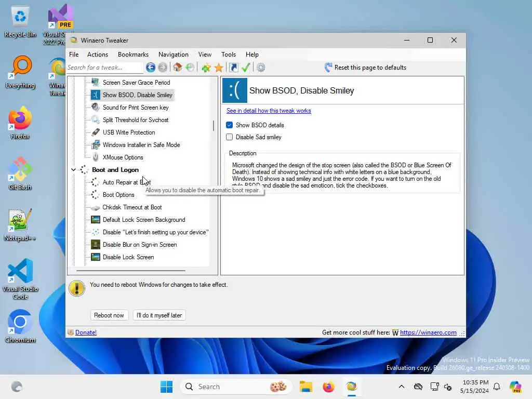Open Chromium desktop shortcut
532x399 pixels.
coord(20,326)
